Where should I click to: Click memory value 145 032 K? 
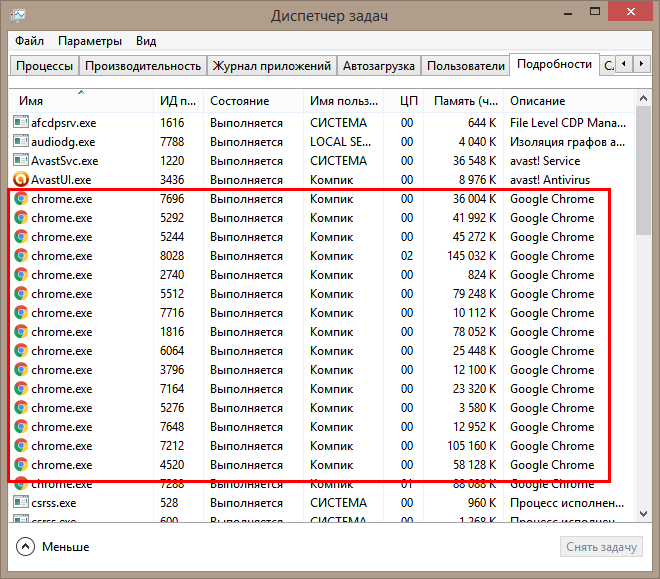coord(471,256)
